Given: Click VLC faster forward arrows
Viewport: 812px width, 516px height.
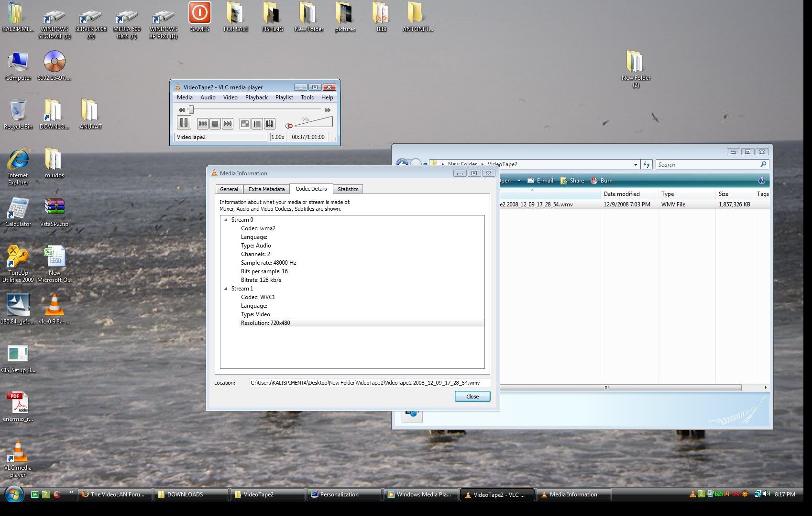Looking at the screenshot, I should coord(328,110).
